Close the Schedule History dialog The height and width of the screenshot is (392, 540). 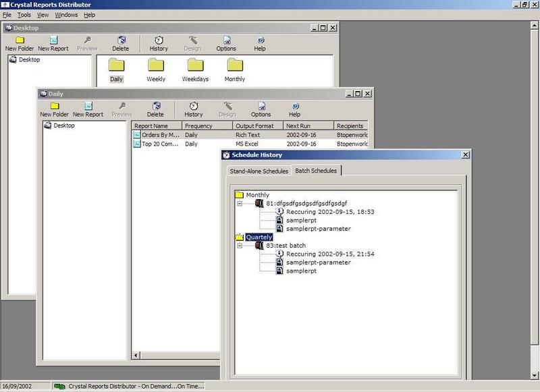point(465,155)
